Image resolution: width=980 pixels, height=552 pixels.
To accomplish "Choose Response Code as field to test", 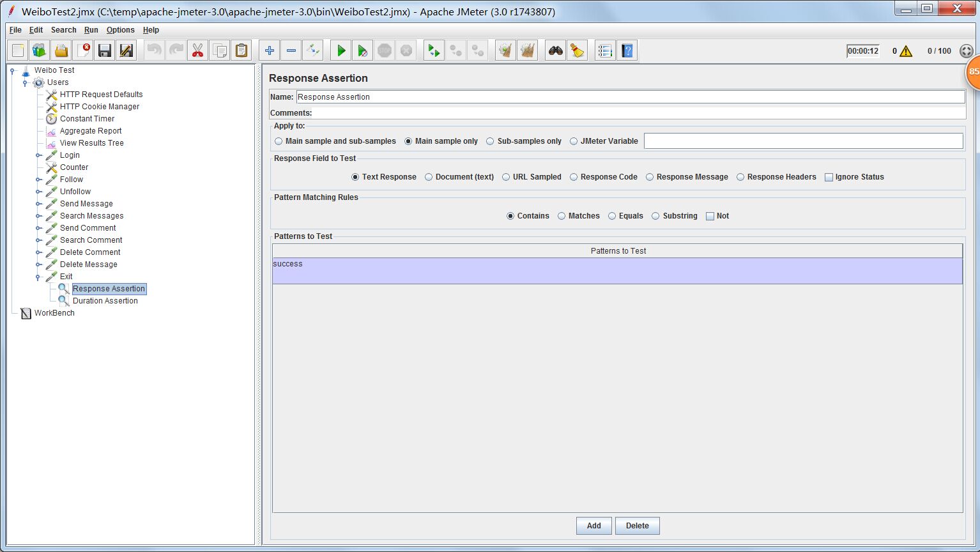I will (574, 177).
